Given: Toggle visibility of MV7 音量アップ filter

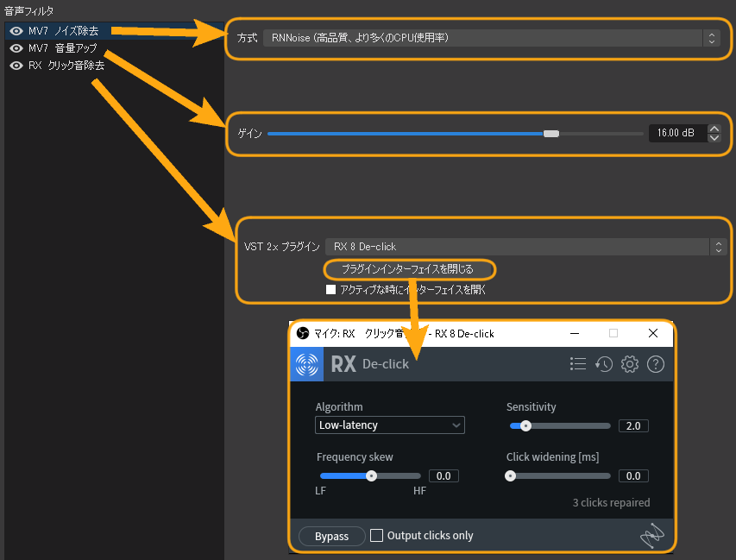Looking at the screenshot, I should click(x=16, y=48).
